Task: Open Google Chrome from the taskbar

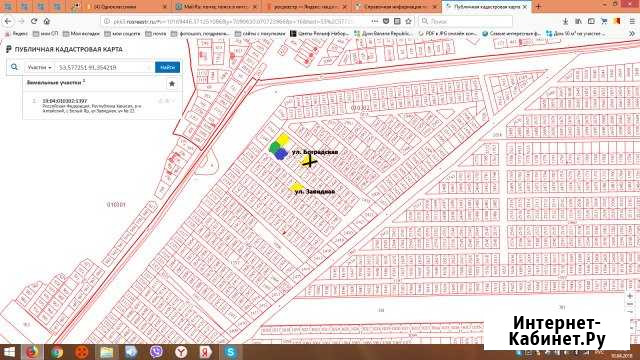Action: (x=57, y=352)
